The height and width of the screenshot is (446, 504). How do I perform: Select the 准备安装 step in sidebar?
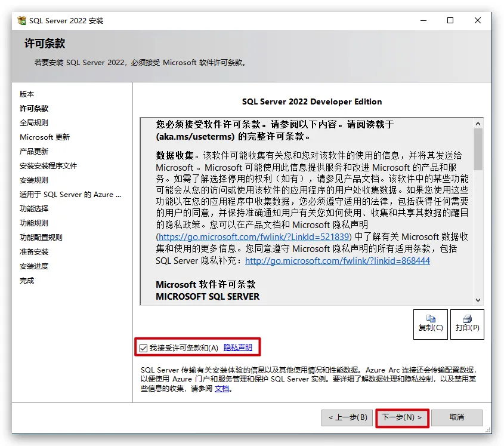pyautogui.click(x=34, y=251)
